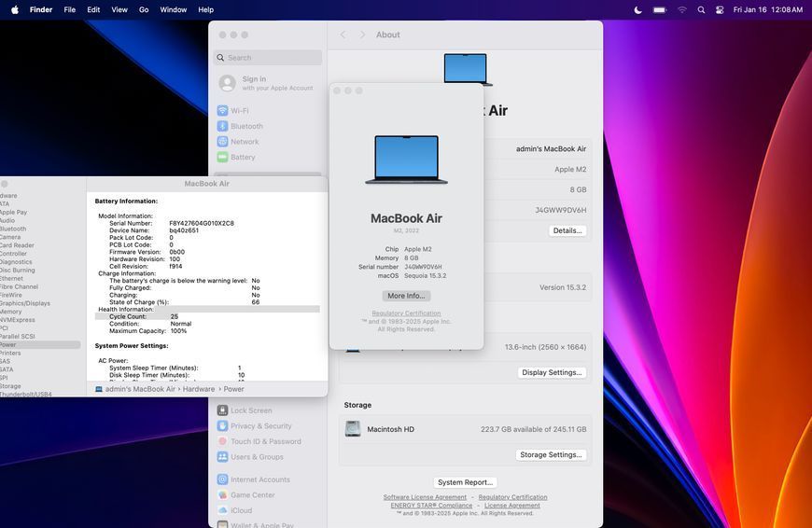Select Graphics/Displays in System Information sidebar

(25, 303)
